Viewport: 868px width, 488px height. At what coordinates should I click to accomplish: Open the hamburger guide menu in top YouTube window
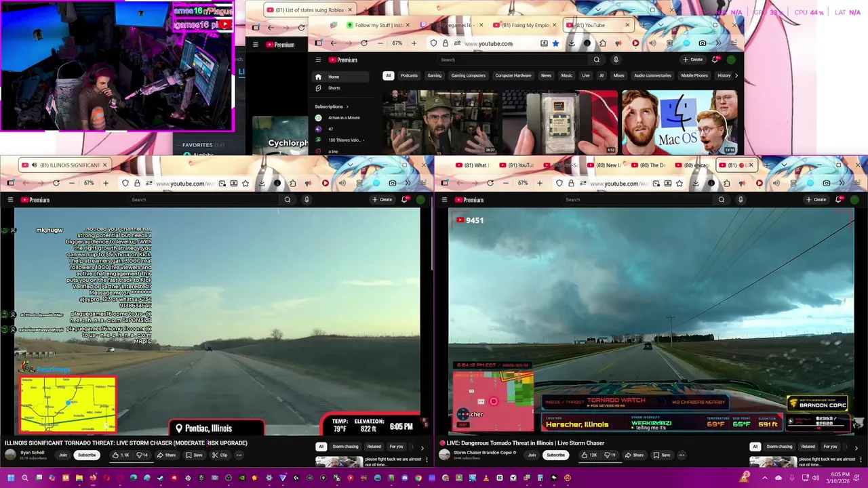tap(318, 60)
